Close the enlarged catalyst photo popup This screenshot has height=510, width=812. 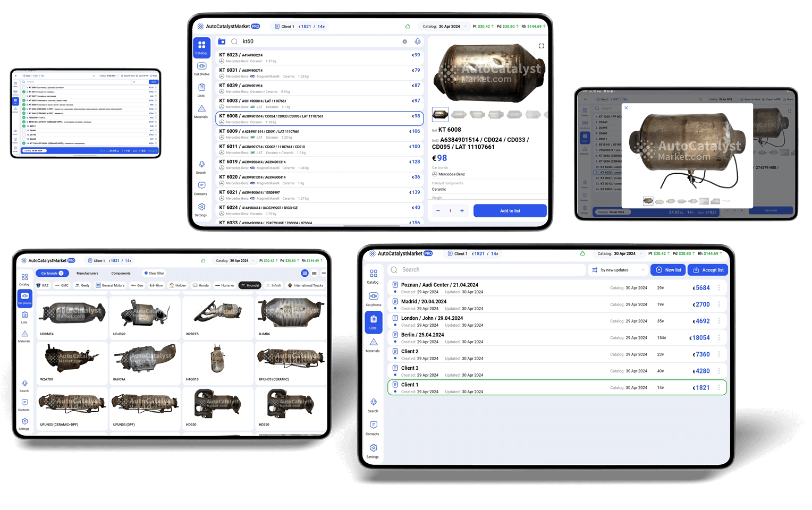[x=626, y=108]
